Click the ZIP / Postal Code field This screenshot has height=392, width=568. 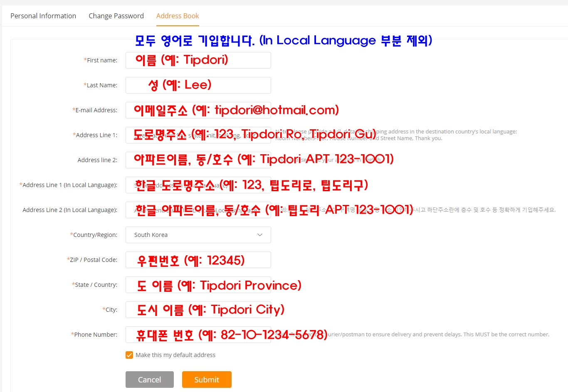198,260
